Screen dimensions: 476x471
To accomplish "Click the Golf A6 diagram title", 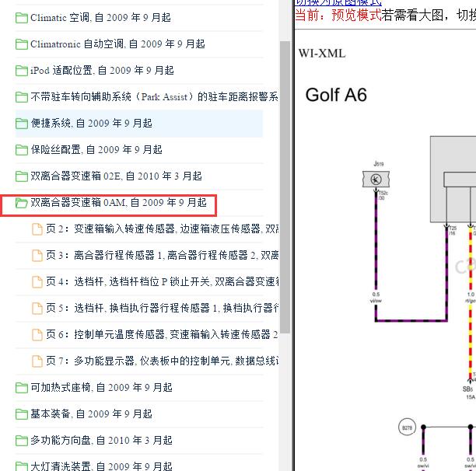I will (x=336, y=95).
